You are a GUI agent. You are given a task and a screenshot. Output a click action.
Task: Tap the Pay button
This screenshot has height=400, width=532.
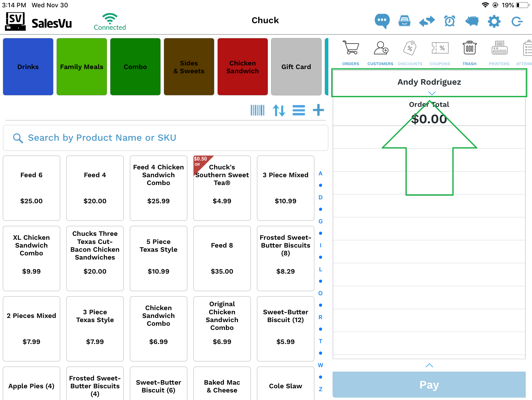coord(429,385)
